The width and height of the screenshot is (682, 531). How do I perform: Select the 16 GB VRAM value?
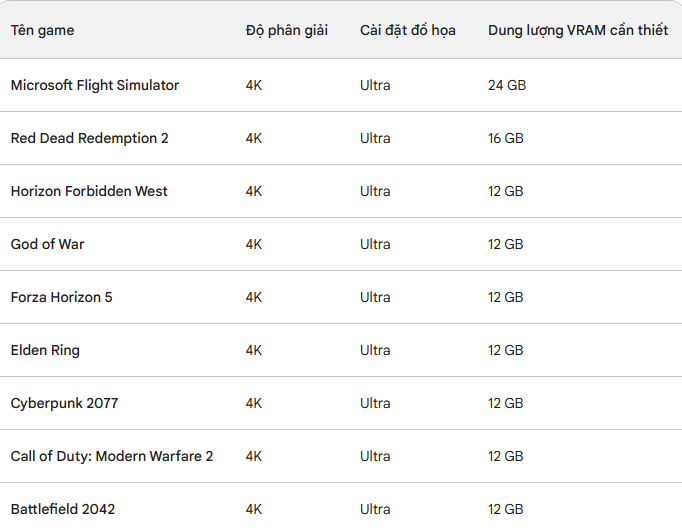pos(505,138)
